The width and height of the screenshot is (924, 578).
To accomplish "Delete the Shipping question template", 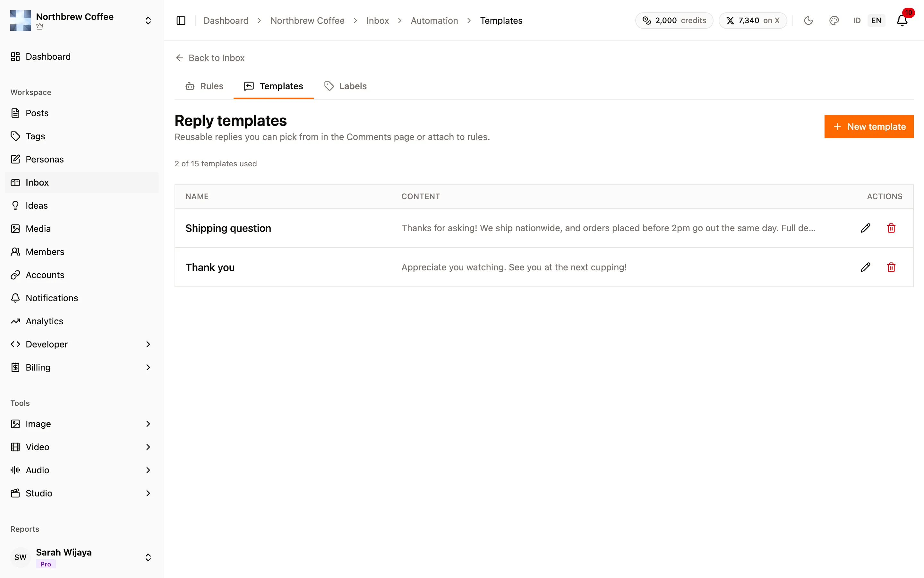I will [x=891, y=228].
